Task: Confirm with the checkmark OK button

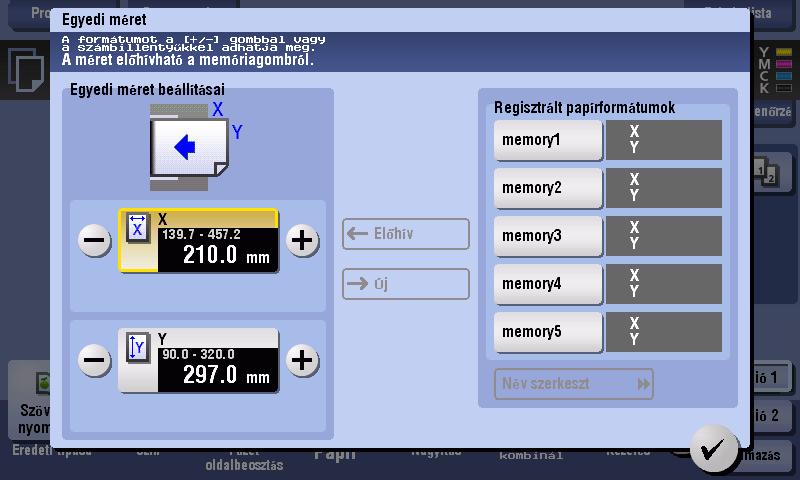Action: pyautogui.click(x=714, y=449)
